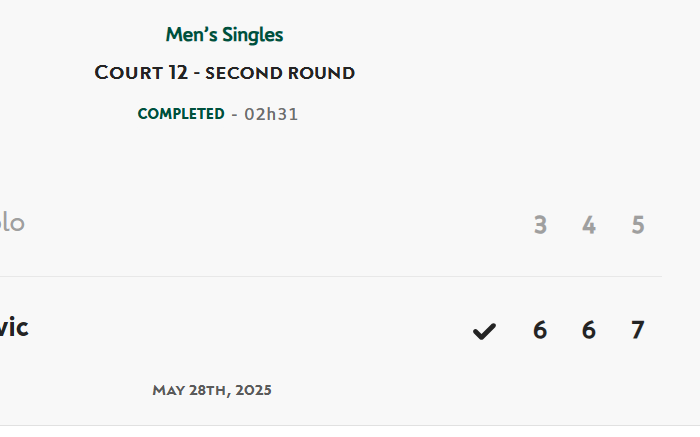Click the hyphen before 02h31 duration
The height and width of the screenshot is (437, 700).
(x=234, y=115)
